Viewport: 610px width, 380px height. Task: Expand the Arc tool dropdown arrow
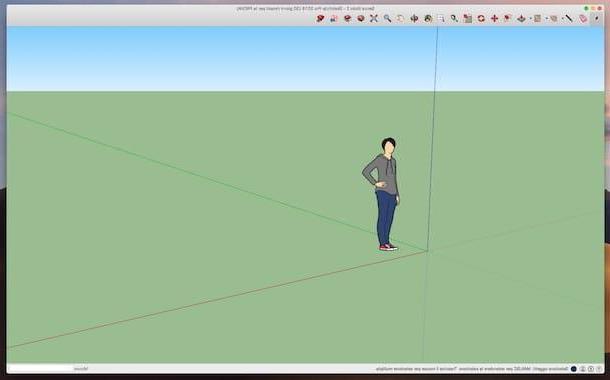tap(546, 18)
